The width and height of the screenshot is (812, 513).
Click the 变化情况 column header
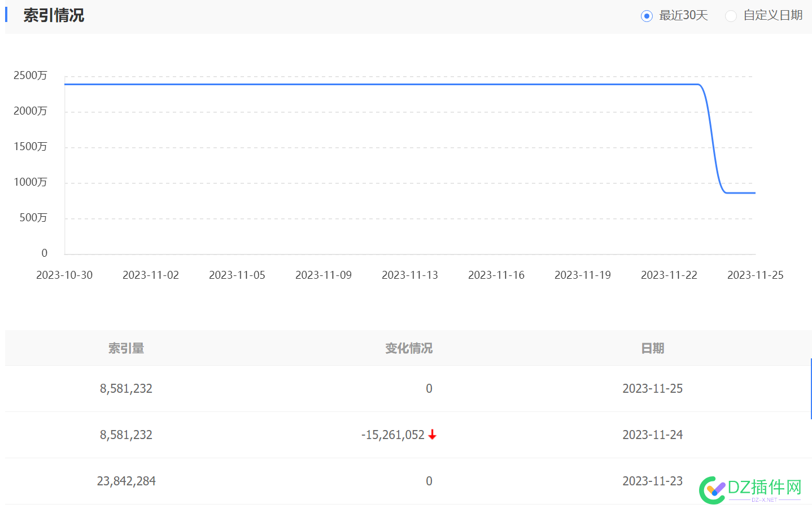tap(409, 348)
